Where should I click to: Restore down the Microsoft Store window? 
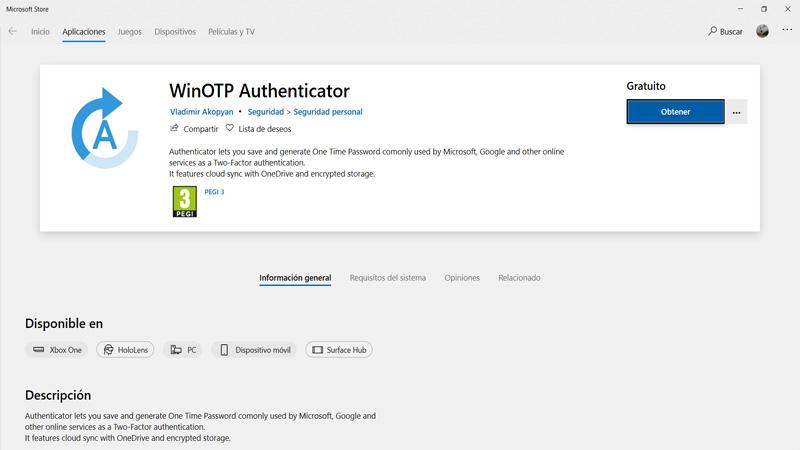pos(764,9)
